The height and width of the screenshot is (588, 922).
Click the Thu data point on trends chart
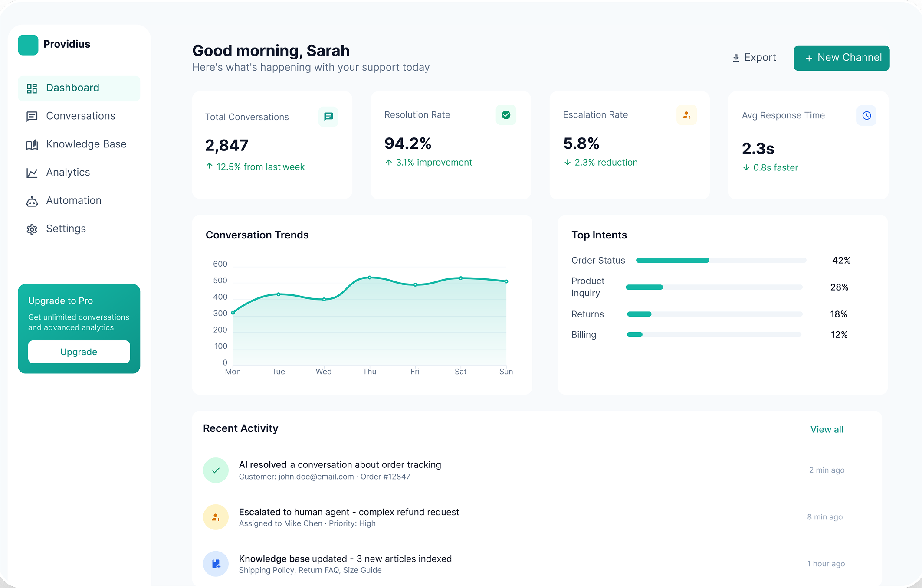click(370, 278)
